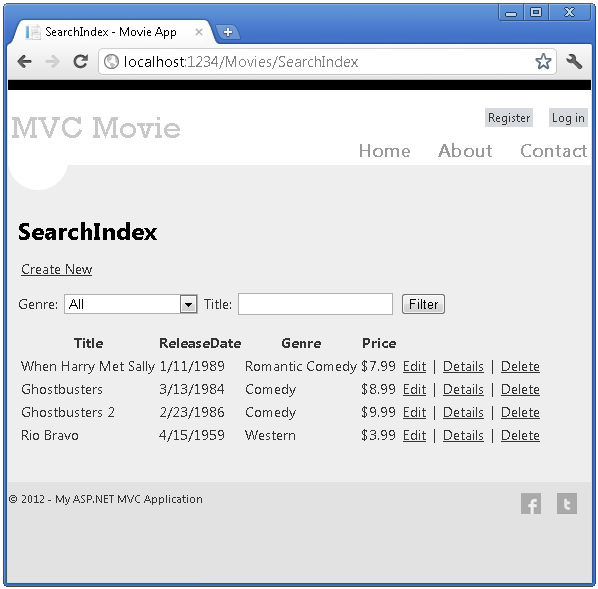Click the 'Rio Bravo' title cell
Screen dimensions: 598x589
pos(50,435)
